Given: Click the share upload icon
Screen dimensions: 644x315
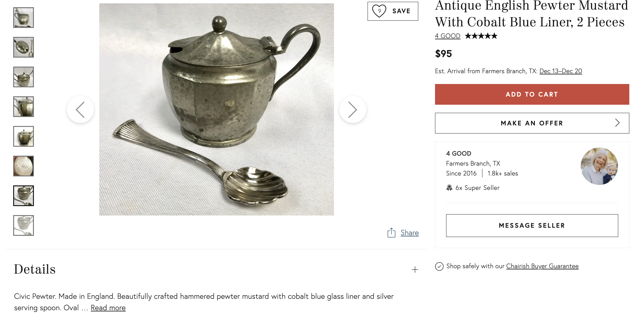Looking at the screenshot, I should (391, 233).
